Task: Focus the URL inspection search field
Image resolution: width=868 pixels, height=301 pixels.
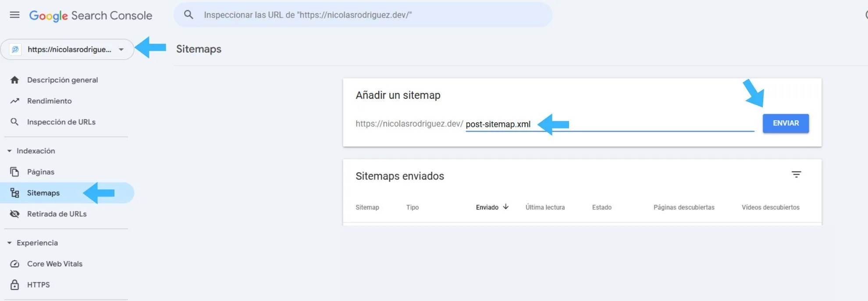Action: click(363, 15)
